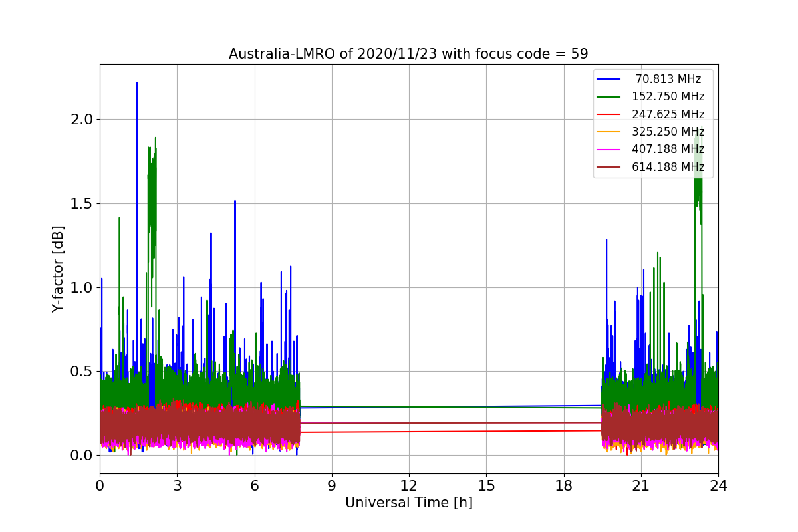Viewport: 798px width, 532px height.
Task: Click the magenta legend line swatch
Action: click(609, 150)
